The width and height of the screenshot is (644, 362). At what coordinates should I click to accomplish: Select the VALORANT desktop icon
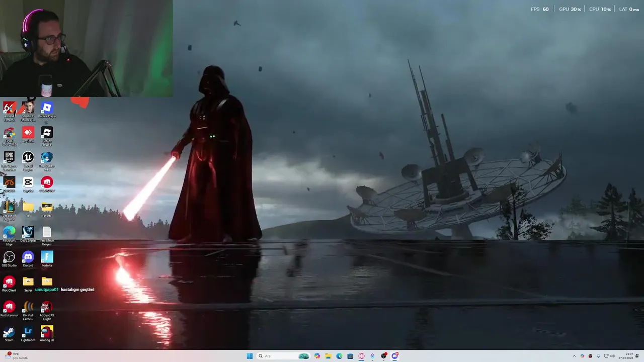point(47,185)
